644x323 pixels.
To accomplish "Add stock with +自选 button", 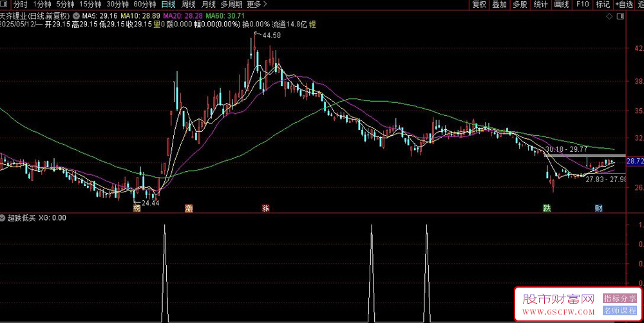I will [624, 5].
